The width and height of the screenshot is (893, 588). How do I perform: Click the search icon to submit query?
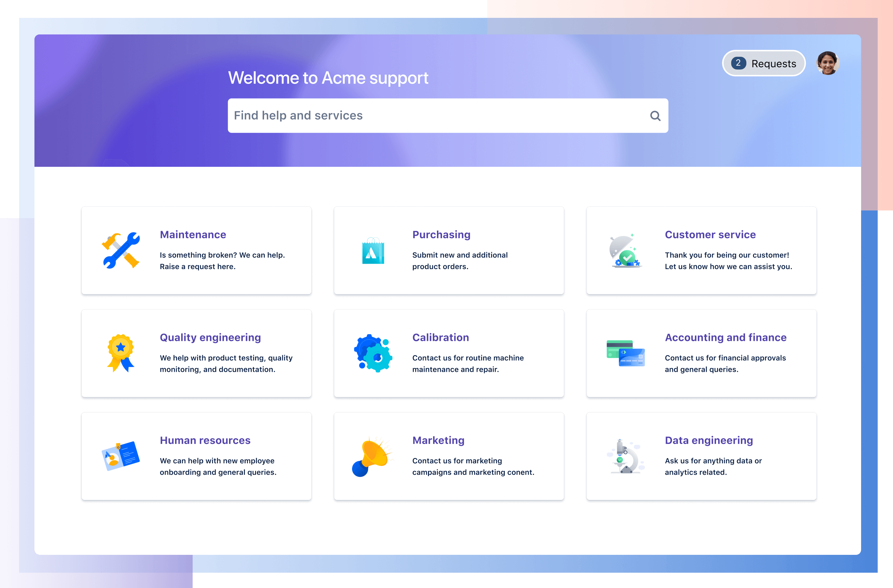pos(653,115)
